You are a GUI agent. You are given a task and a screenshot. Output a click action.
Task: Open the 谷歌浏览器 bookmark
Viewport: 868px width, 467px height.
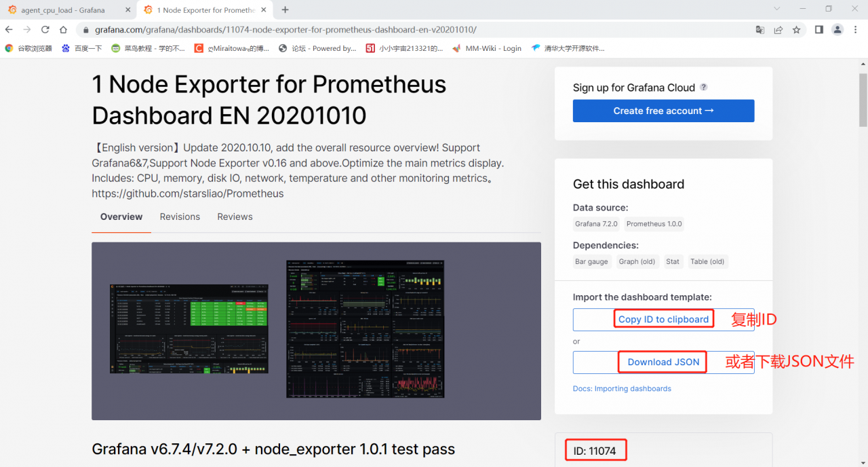28,48
